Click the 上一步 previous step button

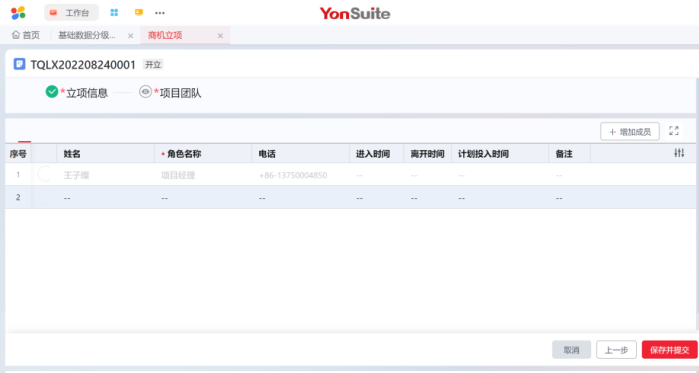pos(617,350)
